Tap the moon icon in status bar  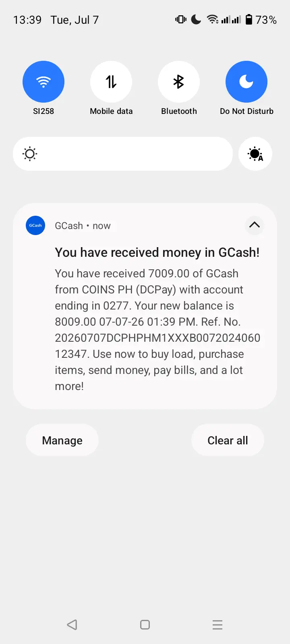point(196,19)
